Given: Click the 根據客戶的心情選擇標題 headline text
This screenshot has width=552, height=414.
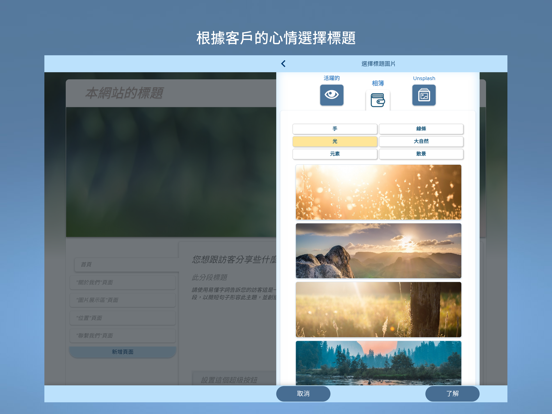Looking at the screenshot, I should (276, 38).
